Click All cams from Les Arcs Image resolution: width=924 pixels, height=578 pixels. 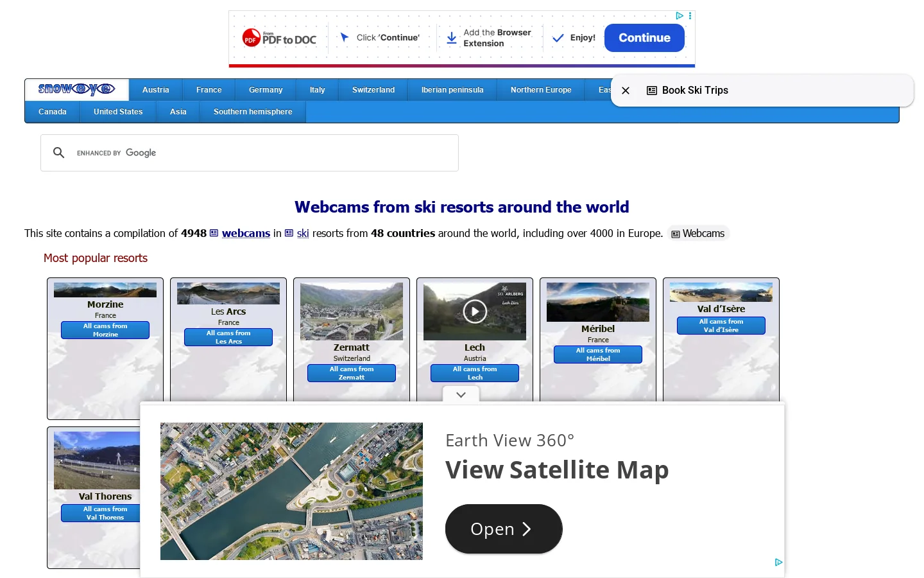point(228,337)
